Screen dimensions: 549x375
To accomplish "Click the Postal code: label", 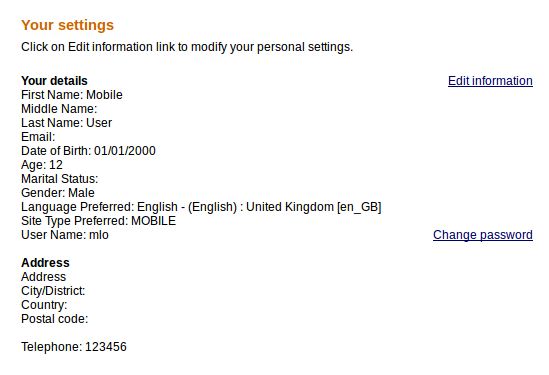I will click(55, 319).
